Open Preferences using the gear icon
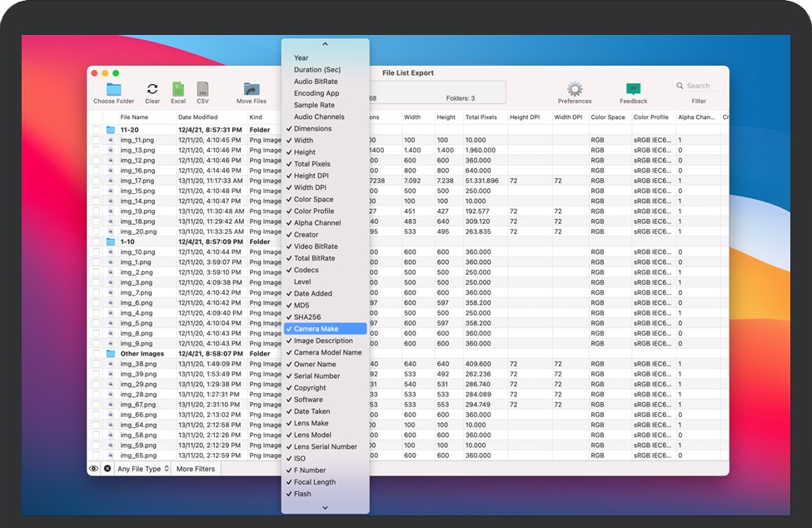Image resolution: width=812 pixels, height=528 pixels. click(575, 89)
